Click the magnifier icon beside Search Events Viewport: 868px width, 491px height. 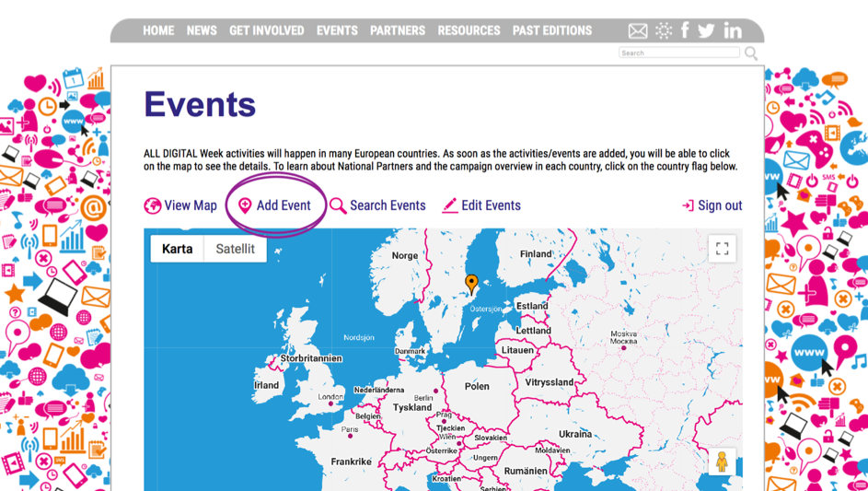pos(338,205)
